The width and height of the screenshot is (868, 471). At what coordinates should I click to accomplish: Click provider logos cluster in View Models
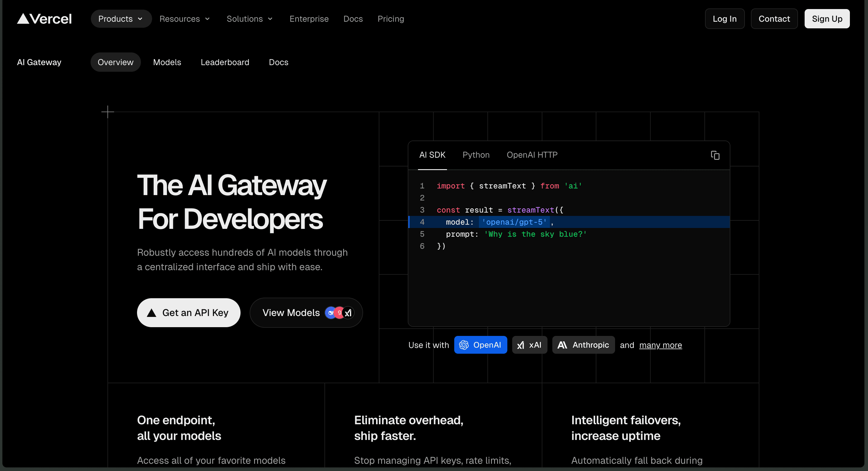[x=339, y=313]
